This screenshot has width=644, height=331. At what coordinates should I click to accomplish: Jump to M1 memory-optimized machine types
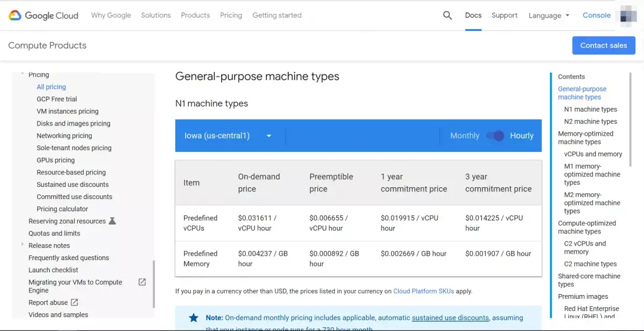(592, 174)
